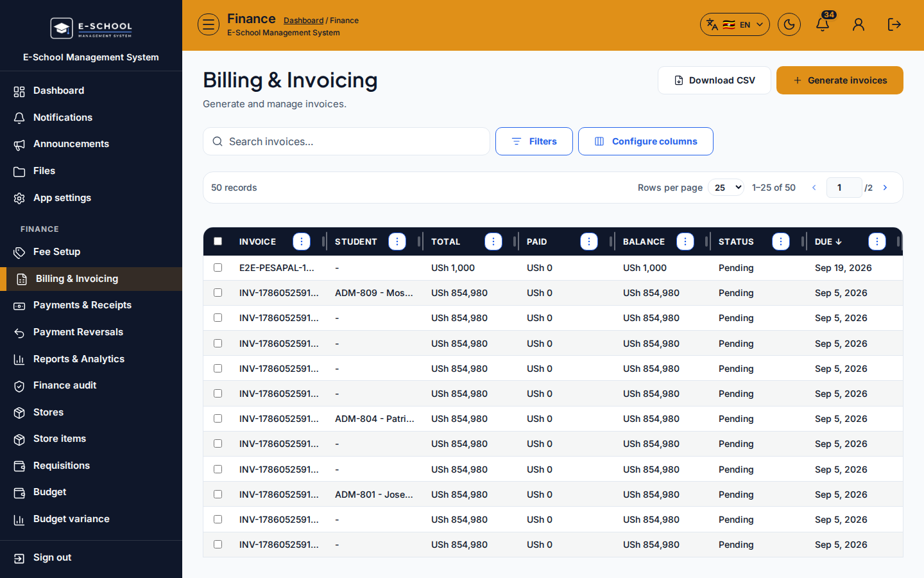Screen dimensions: 924x578
Task: Toggle the sidebar hamburger menu
Action: 209,24
